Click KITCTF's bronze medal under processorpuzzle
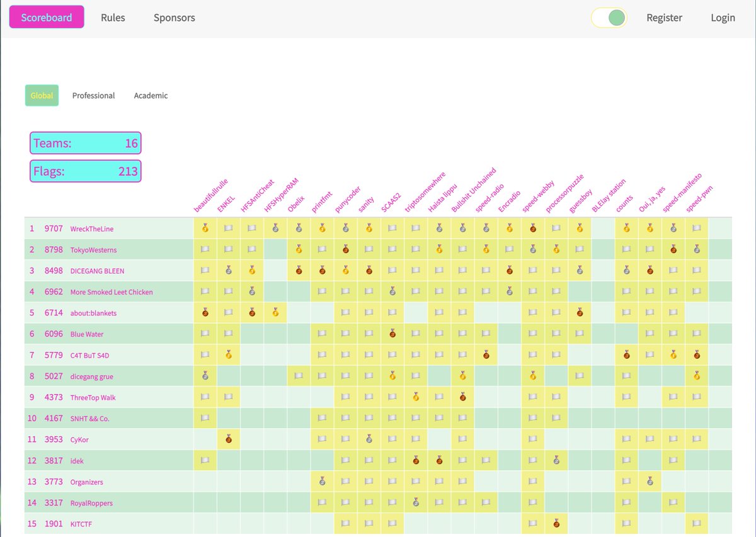The width and height of the screenshot is (756, 537). pos(556,524)
